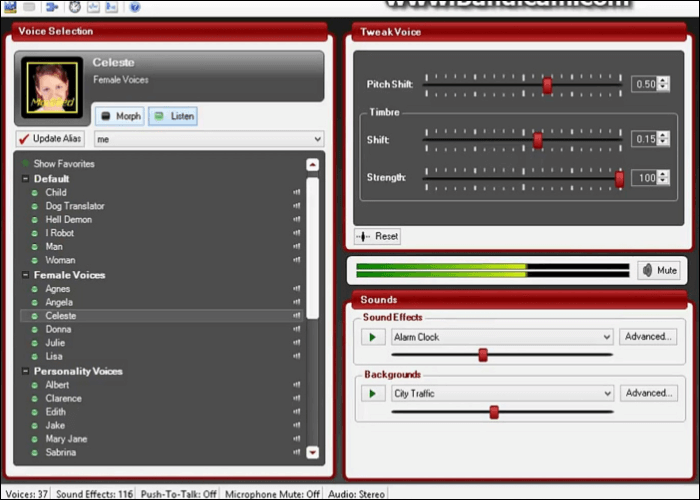Click the green dot beside Sabrina
Image resolution: width=700 pixels, height=500 pixels.
click(35, 453)
